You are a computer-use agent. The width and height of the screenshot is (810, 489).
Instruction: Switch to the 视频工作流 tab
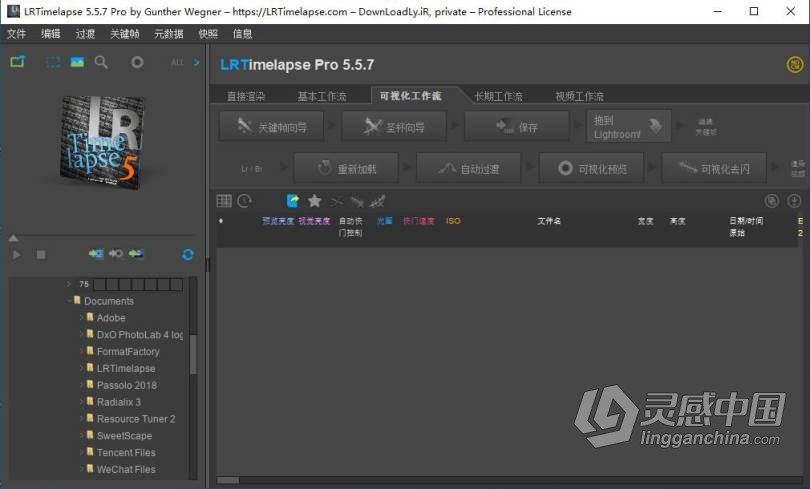point(579,97)
